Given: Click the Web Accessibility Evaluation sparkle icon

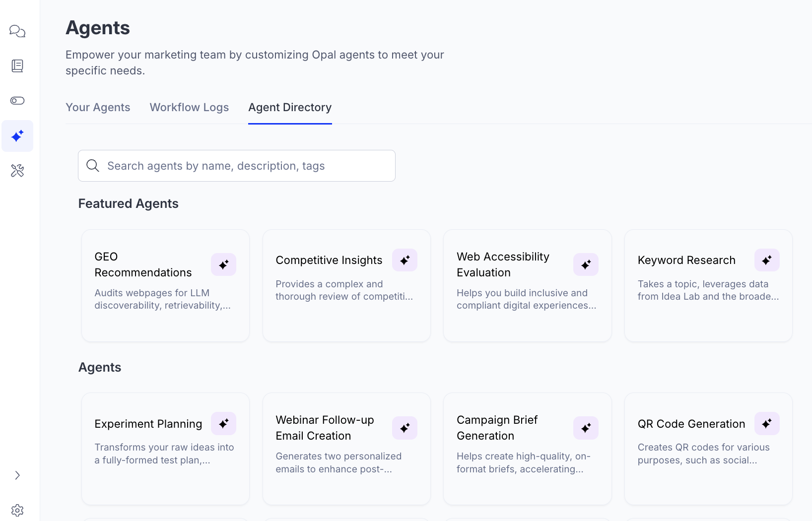Looking at the screenshot, I should tap(586, 264).
